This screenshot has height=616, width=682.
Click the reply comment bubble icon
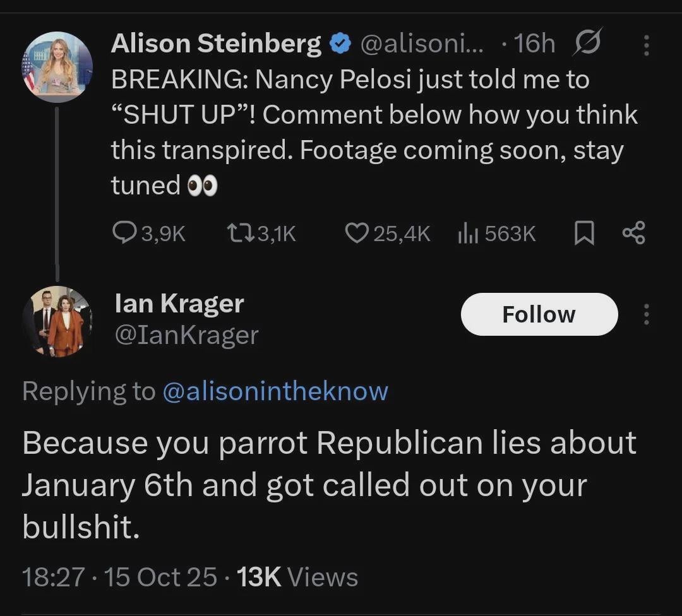coord(123,234)
